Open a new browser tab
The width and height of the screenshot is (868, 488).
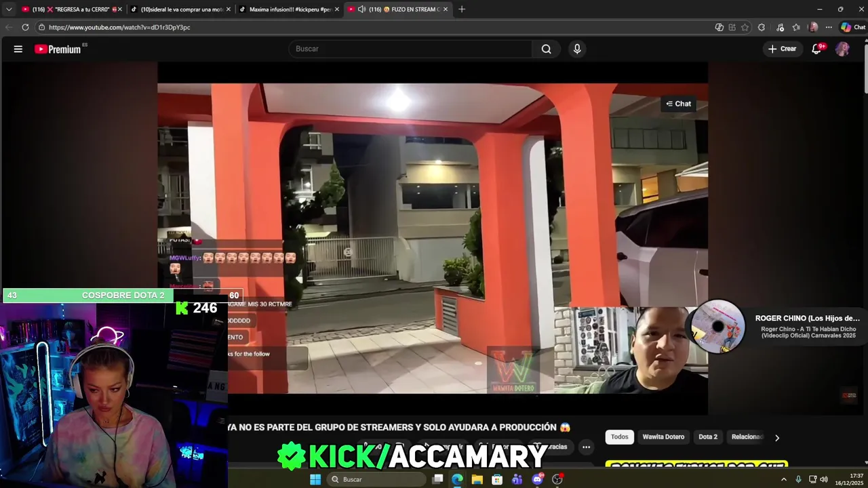point(462,9)
